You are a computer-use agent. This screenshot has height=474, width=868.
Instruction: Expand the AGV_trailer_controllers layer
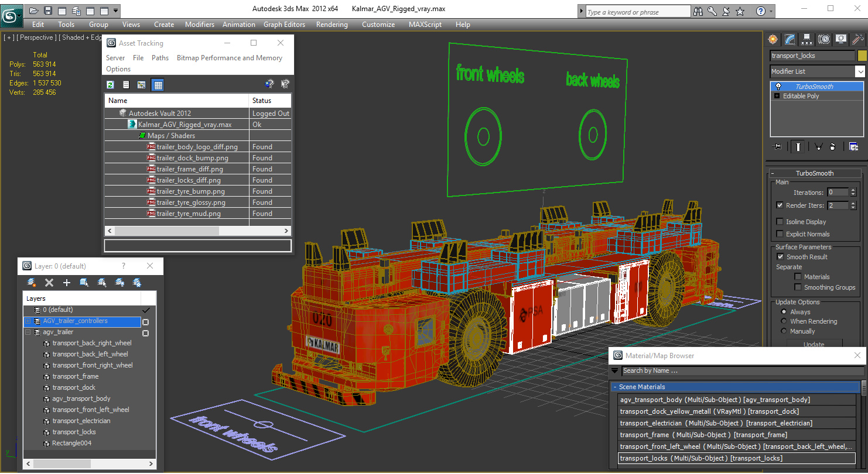click(28, 321)
